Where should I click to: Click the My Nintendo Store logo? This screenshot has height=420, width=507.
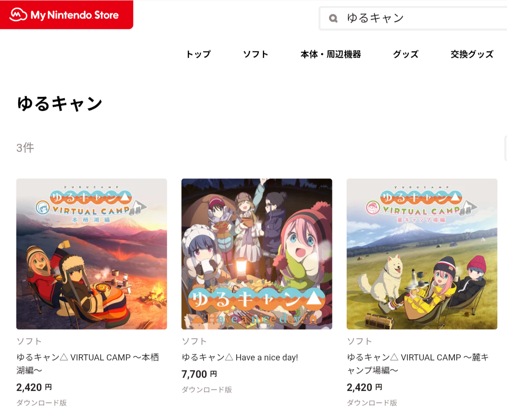click(66, 15)
